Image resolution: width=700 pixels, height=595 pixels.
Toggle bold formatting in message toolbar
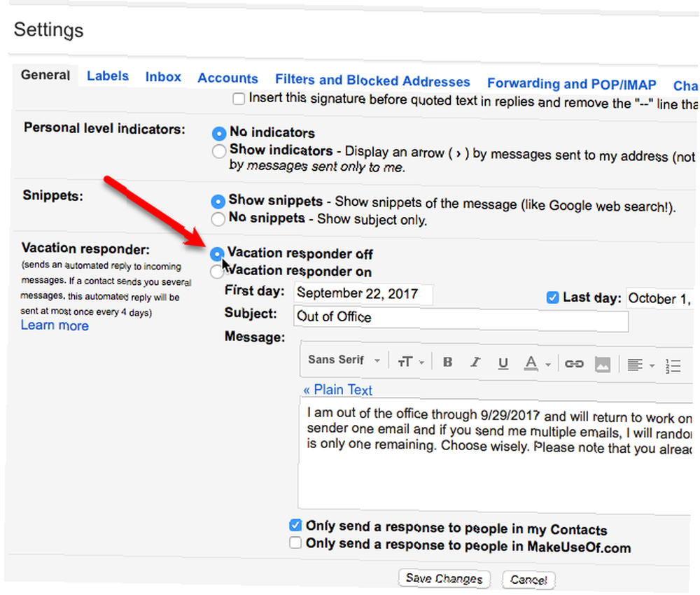click(x=447, y=362)
